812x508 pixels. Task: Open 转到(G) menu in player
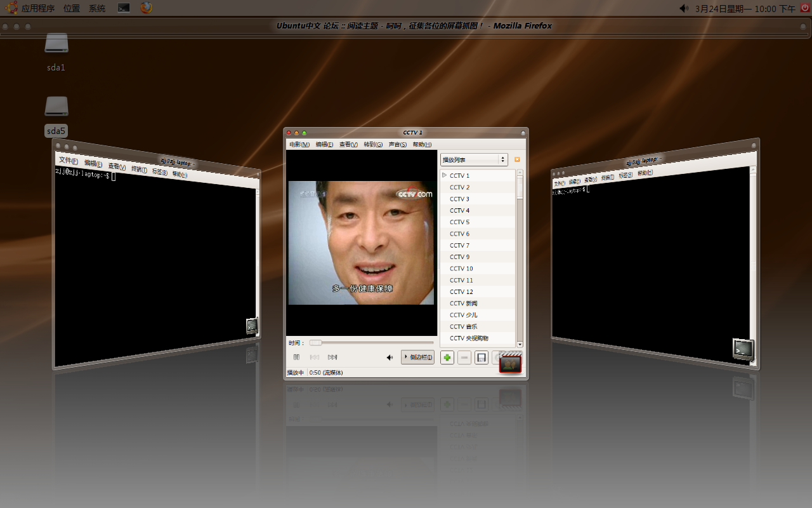[x=373, y=145]
